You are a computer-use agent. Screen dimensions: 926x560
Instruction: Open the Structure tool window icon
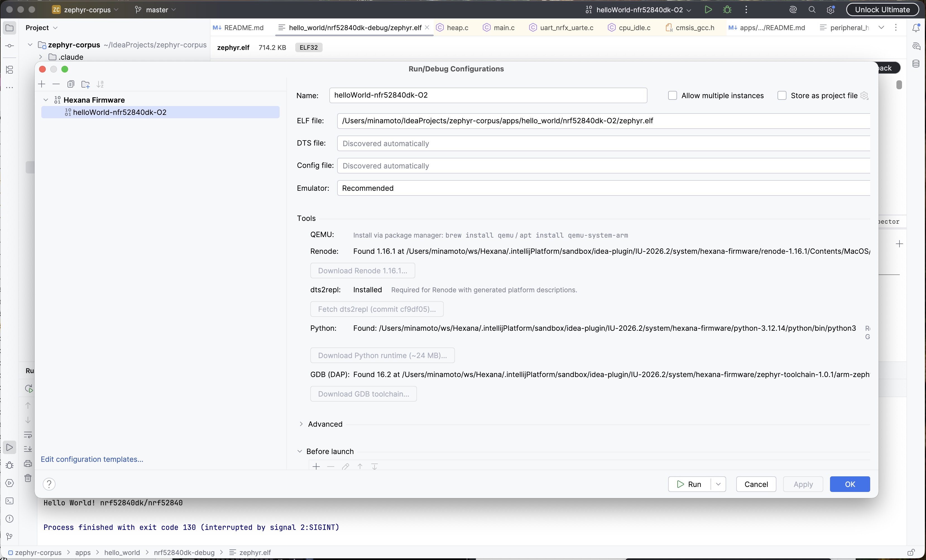click(9, 69)
